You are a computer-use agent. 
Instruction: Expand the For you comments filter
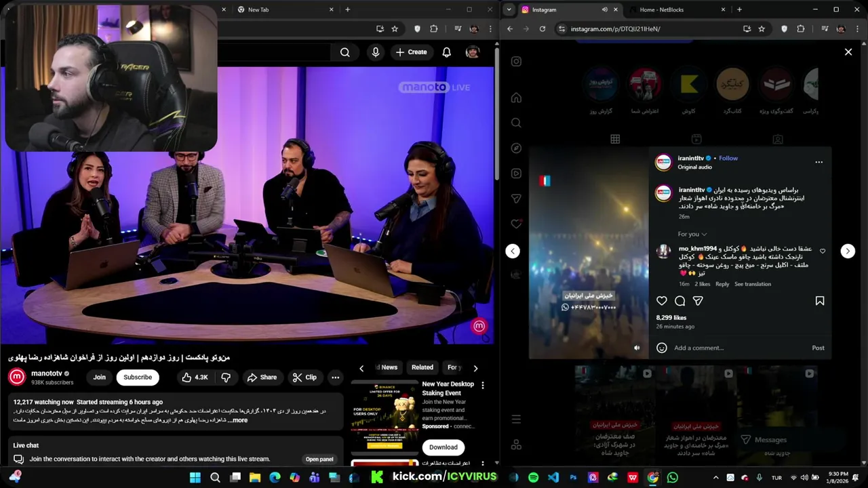coord(692,234)
